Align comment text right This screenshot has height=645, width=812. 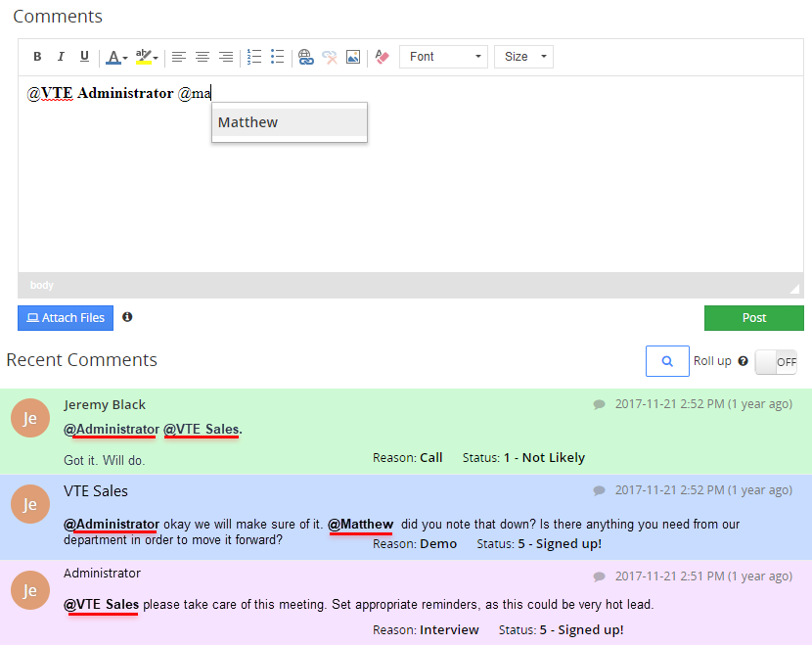click(x=226, y=57)
